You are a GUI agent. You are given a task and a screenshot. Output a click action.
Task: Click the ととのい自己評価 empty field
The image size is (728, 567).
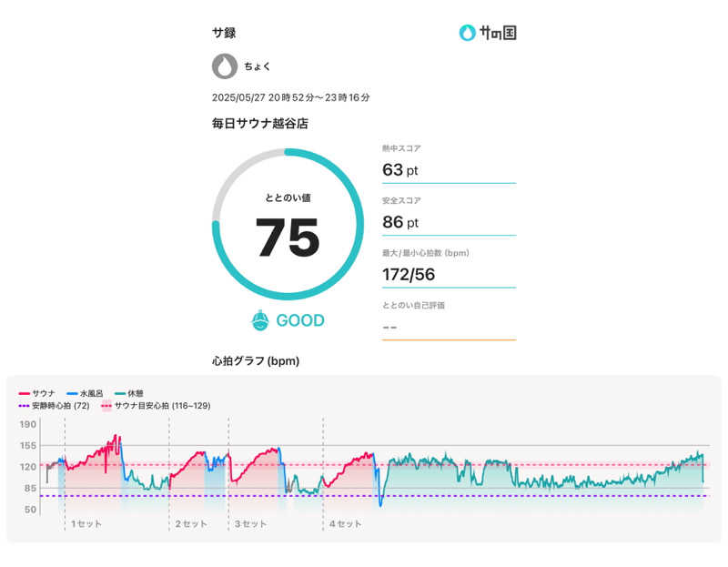tap(449, 326)
